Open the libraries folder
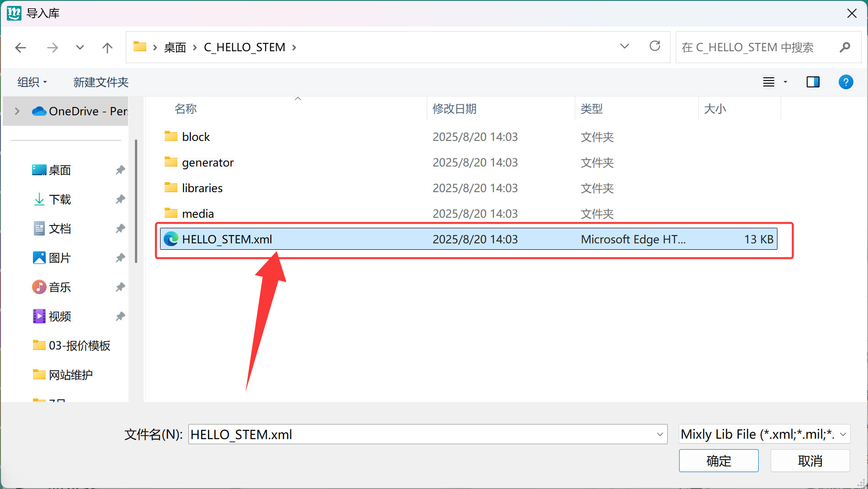The height and width of the screenshot is (489, 868). [202, 188]
